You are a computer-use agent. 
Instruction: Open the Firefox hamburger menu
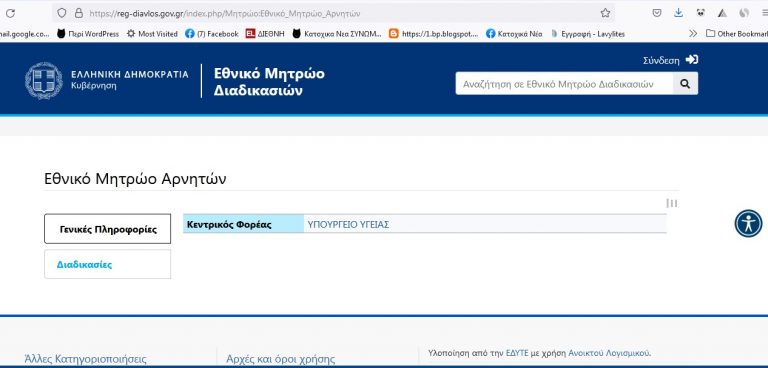click(x=764, y=13)
